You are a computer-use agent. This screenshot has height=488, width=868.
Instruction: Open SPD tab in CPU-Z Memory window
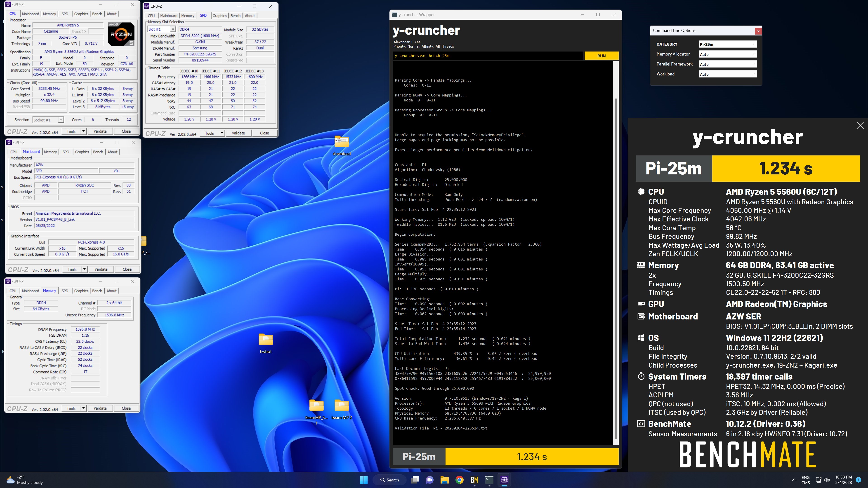click(x=65, y=291)
